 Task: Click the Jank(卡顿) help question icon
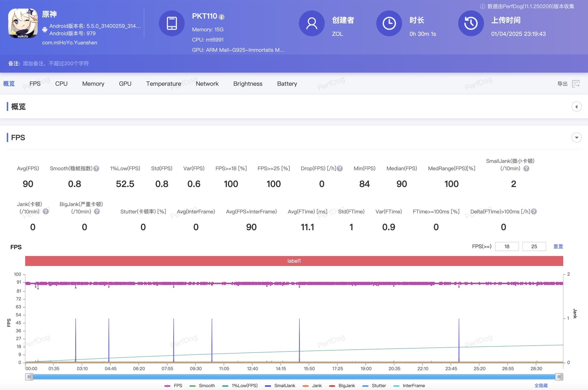click(46, 212)
